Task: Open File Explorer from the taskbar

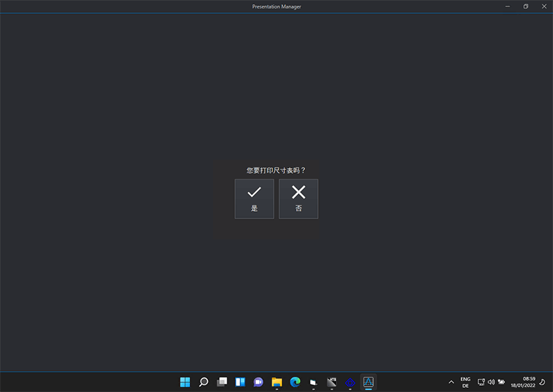Action: coord(277,382)
